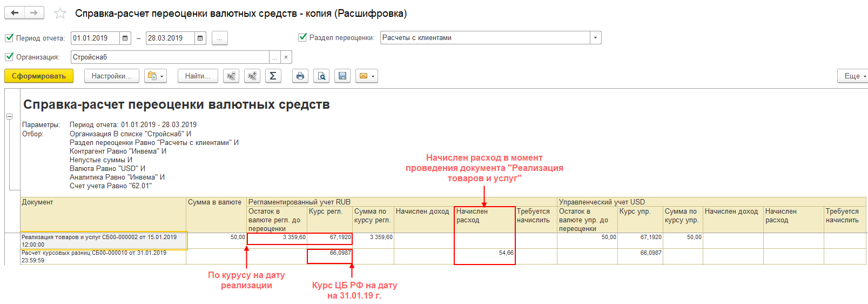The image size is (868, 304).
Task: Open report variants dropdown button
Action: tap(156, 76)
